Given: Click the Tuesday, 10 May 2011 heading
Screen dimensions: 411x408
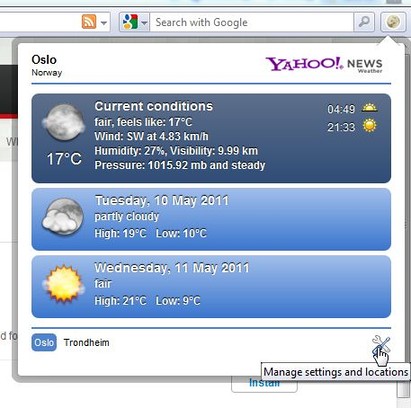Looking at the screenshot, I should (x=162, y=201).
